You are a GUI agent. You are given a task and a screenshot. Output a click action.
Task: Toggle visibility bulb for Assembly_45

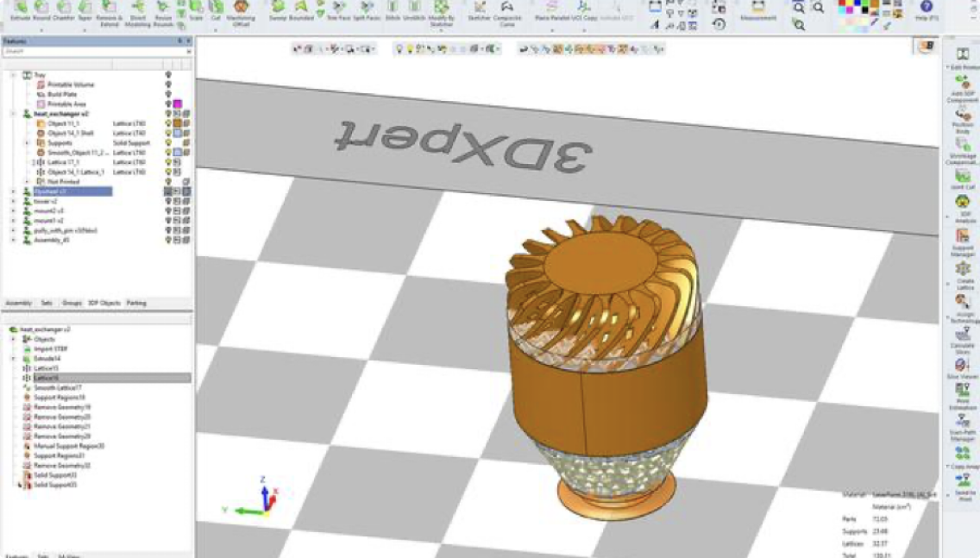pyautogui.click(x=168, y=240)
